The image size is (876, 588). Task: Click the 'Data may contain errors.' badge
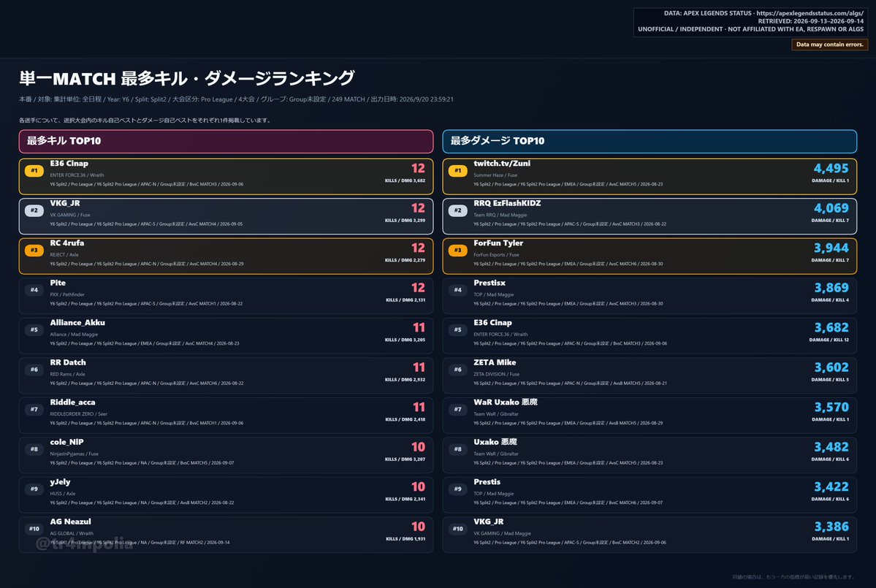pos(830,44)
